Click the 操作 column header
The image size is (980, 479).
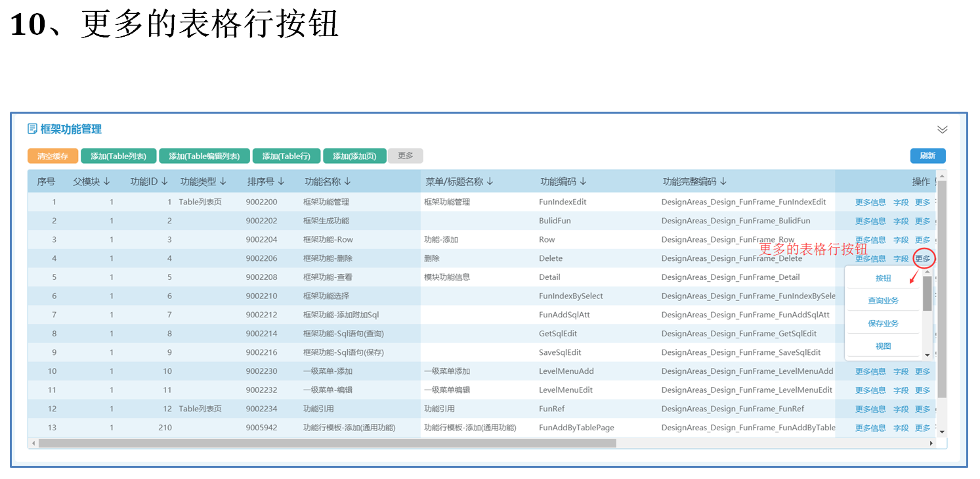point(921,181)
